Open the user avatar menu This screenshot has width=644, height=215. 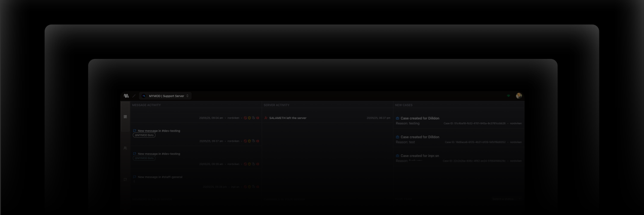[519, 96]
